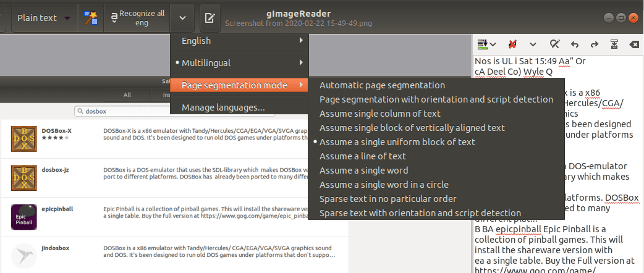Viewport: 644px width, 273px height.
Task: Maximize the gImageReader window
Action: coord(621,18)
